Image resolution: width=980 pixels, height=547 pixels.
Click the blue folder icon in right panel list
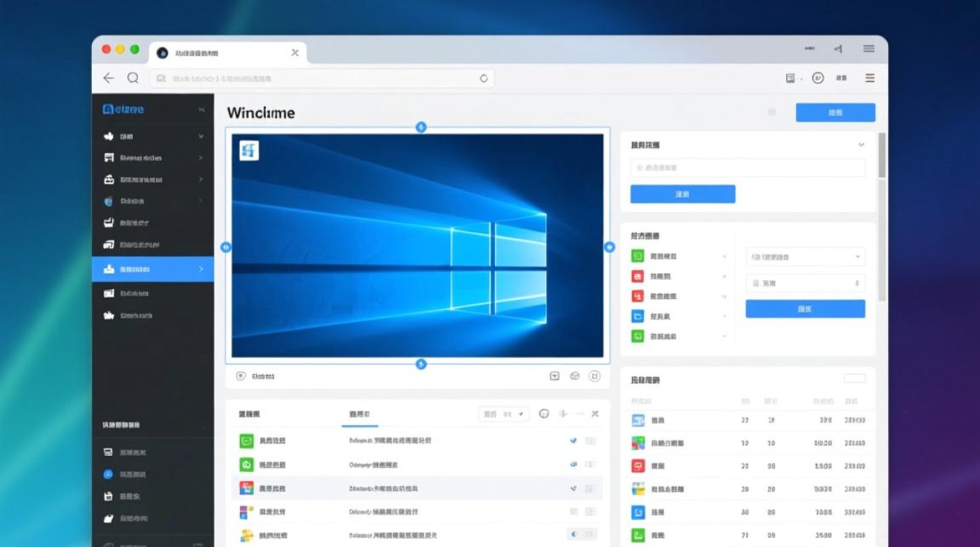pos(637,317)
